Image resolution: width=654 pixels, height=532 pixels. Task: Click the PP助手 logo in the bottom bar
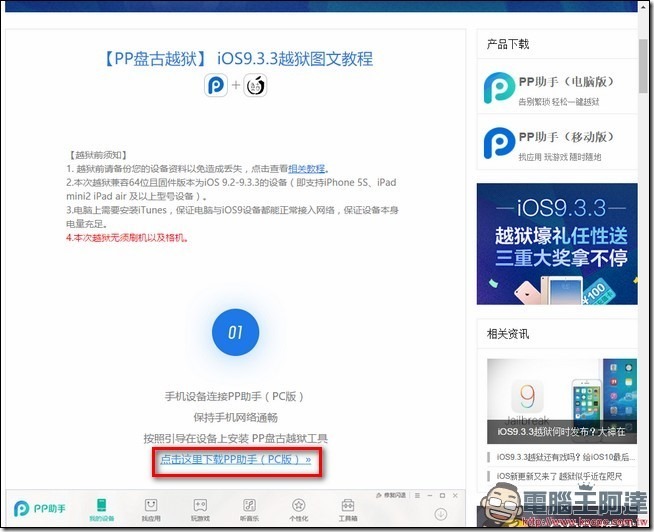pyautogui.click(x=40, y=508)
